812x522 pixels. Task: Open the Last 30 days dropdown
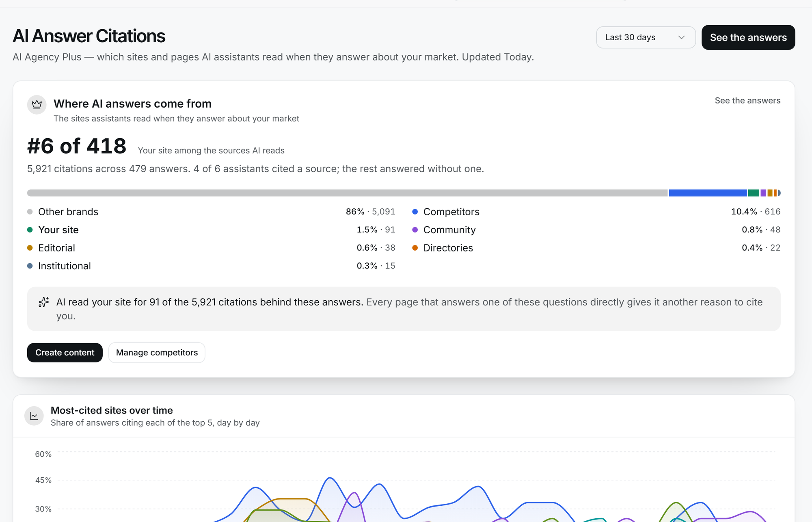click(x=646, y=37)
